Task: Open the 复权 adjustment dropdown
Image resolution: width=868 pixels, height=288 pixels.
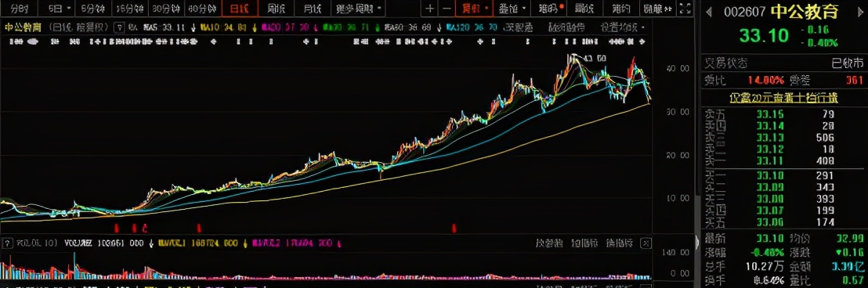Action: coord(473,9)
